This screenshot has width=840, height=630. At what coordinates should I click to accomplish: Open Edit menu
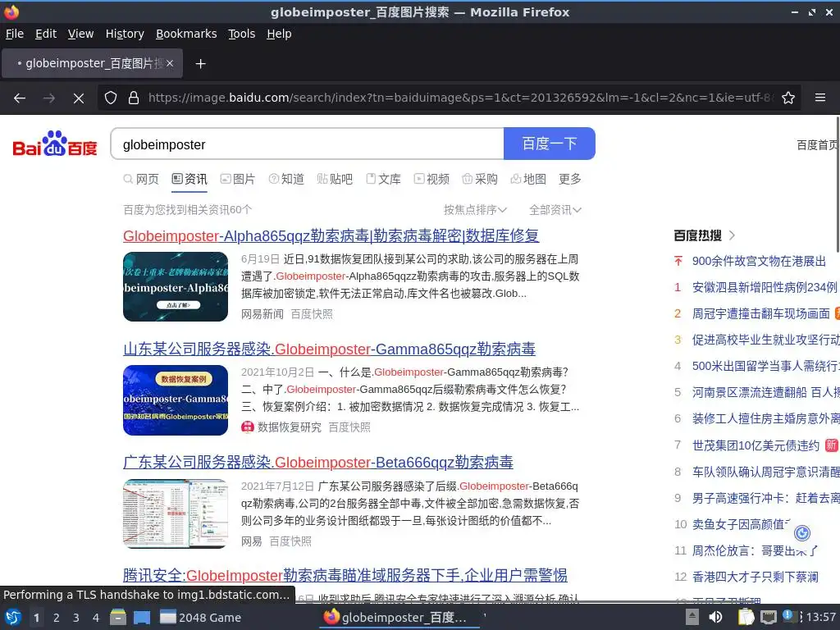coord(46,34)
